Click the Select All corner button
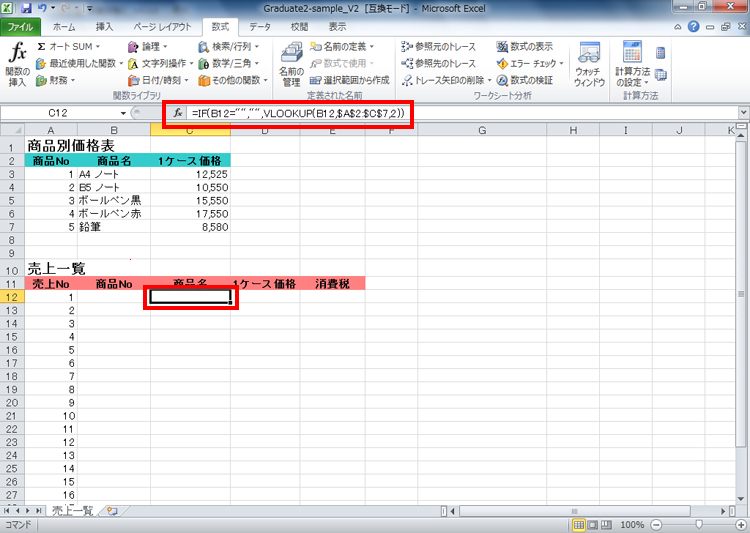Viewport: 750px width, 533px height. [x=12, y=130]
